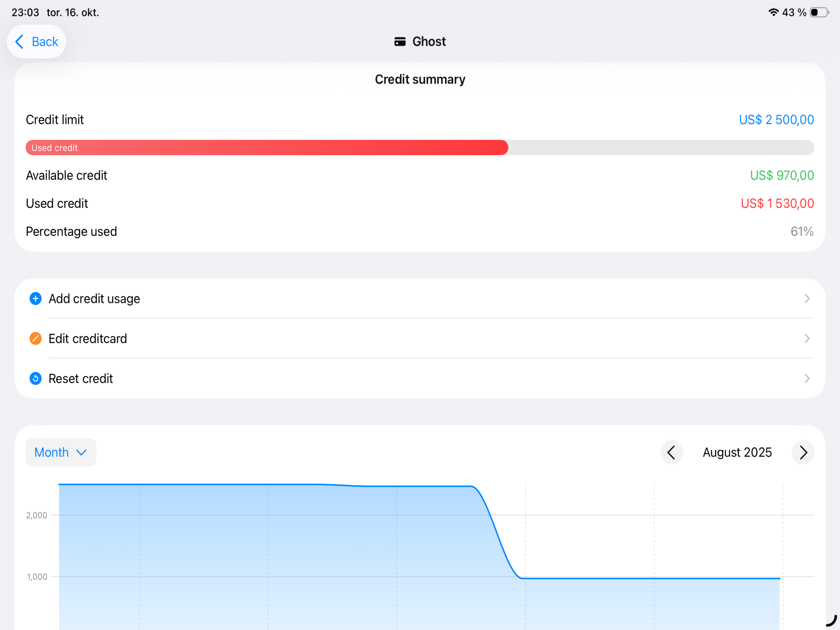
Task: Click the Credit limit value US$ 2 500,00
Action: click(x=776, y=120)
